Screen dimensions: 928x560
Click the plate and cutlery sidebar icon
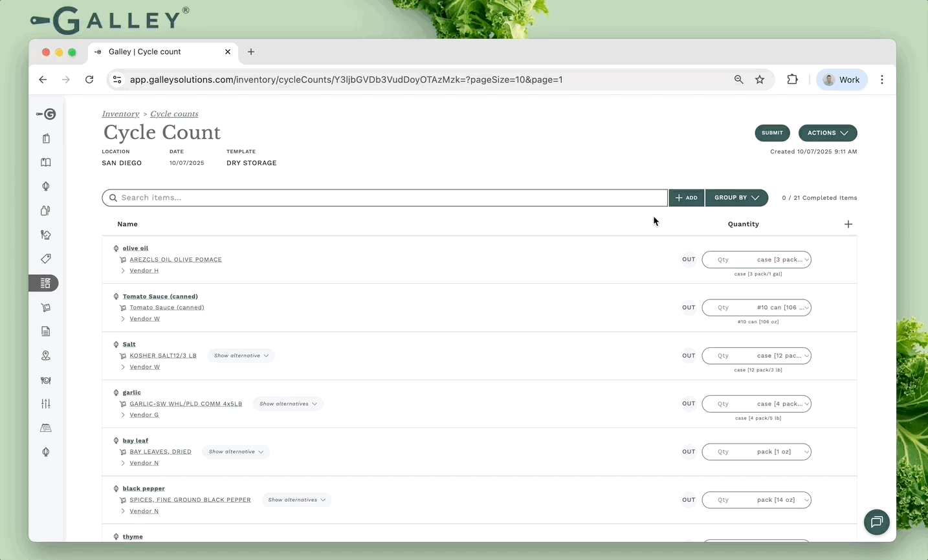[x=46, y=380]
